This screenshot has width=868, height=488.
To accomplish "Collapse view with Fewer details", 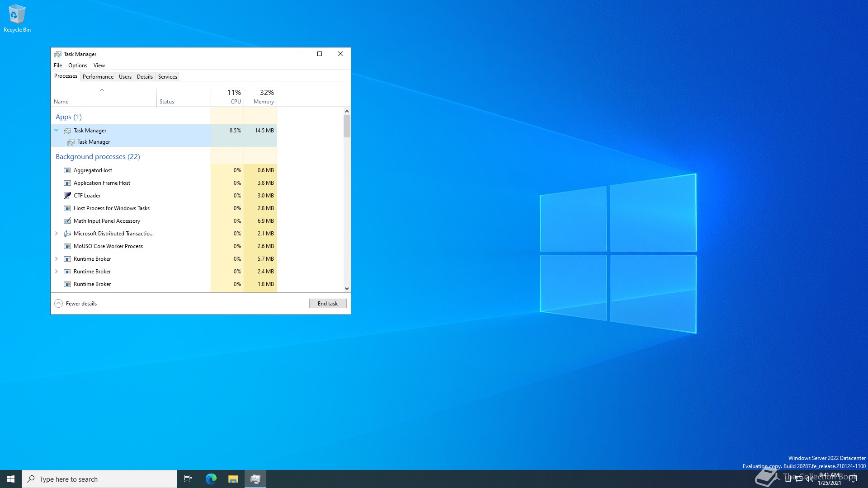I will coord(75,304).
